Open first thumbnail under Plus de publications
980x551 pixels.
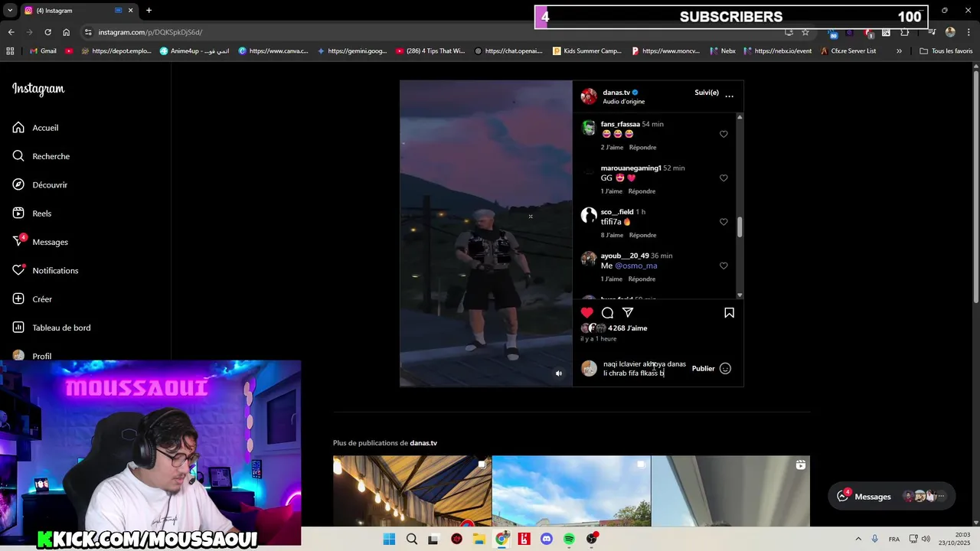[x=412, y=491]
